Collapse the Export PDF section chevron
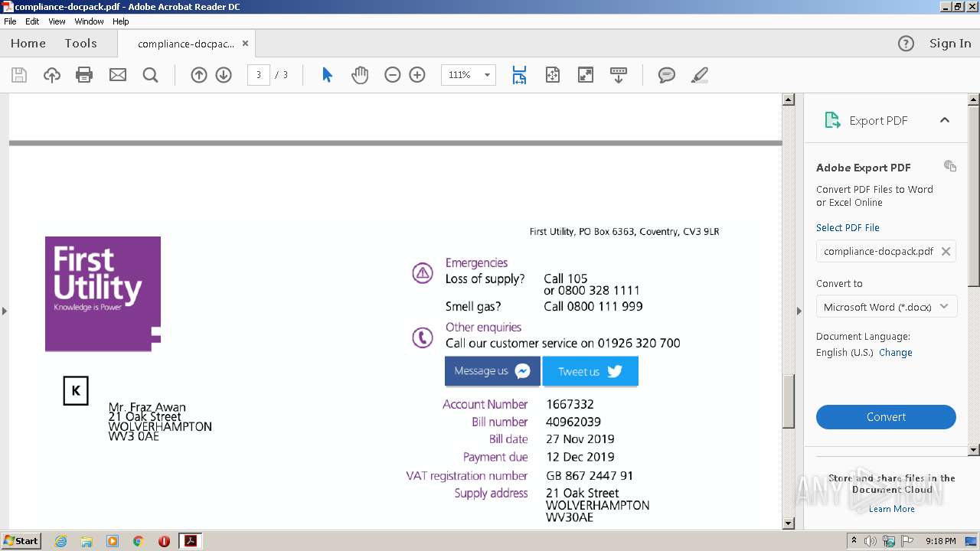 945,120
